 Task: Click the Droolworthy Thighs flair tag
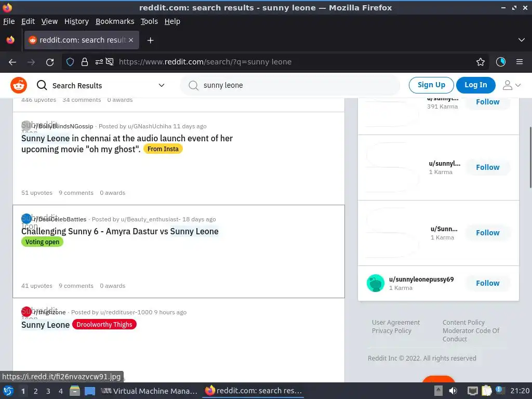point(104,325)
